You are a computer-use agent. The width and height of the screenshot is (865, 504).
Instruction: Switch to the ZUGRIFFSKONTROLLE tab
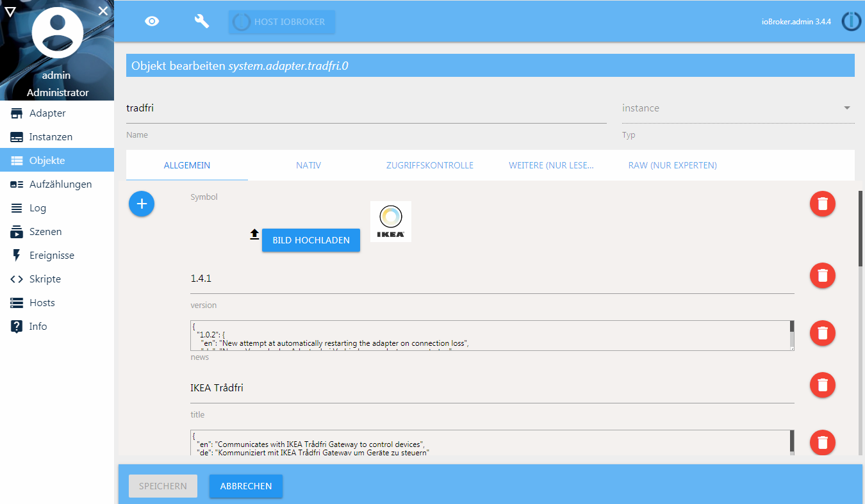click(430, 165)
